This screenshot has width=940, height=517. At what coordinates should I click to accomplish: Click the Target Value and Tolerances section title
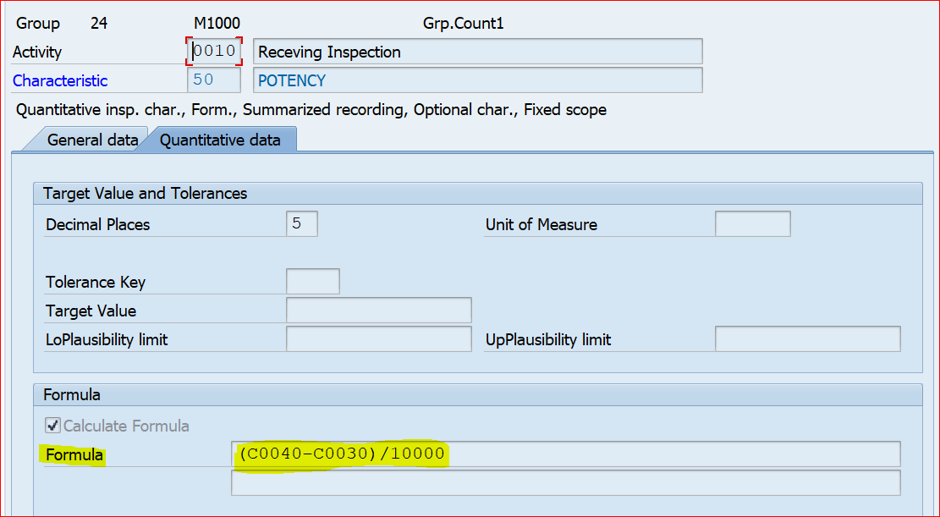click(145, 194)
